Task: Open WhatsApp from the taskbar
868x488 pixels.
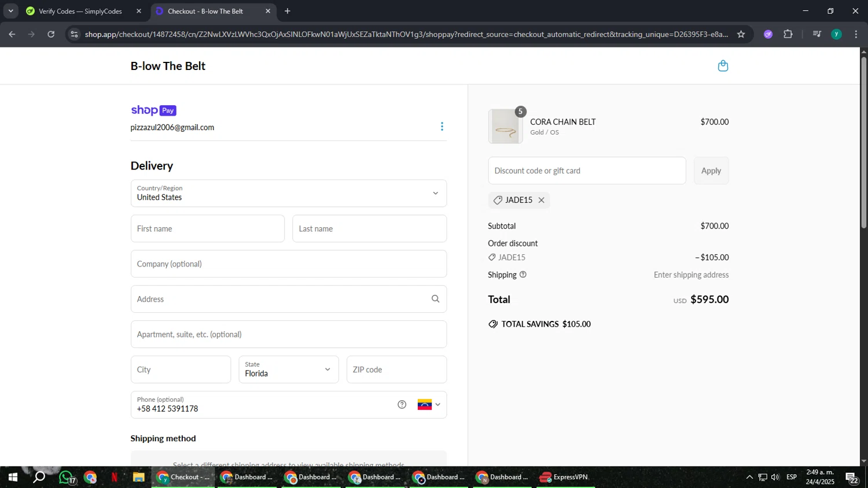Action: click(67, 478)
